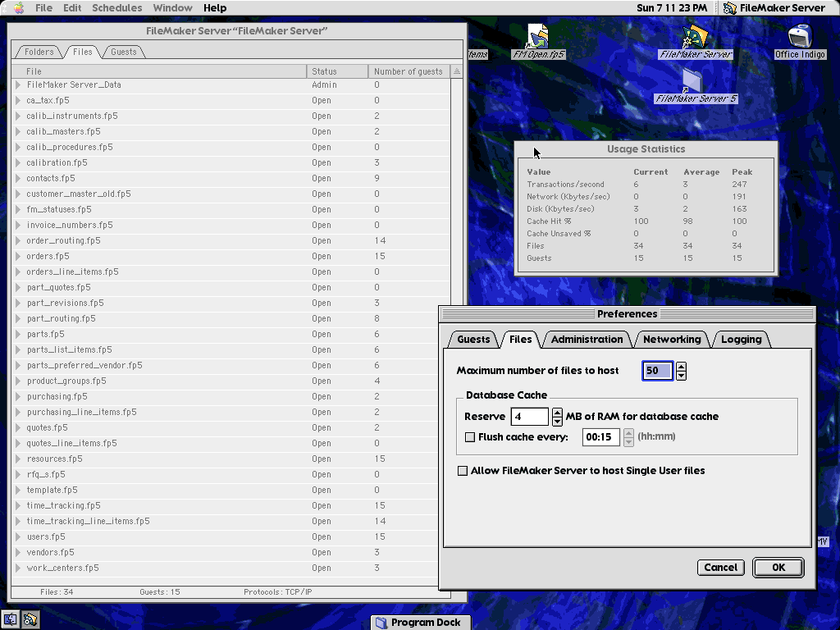
Task: Sort by Number of guests column header
Action: click(x=409, y=71)
